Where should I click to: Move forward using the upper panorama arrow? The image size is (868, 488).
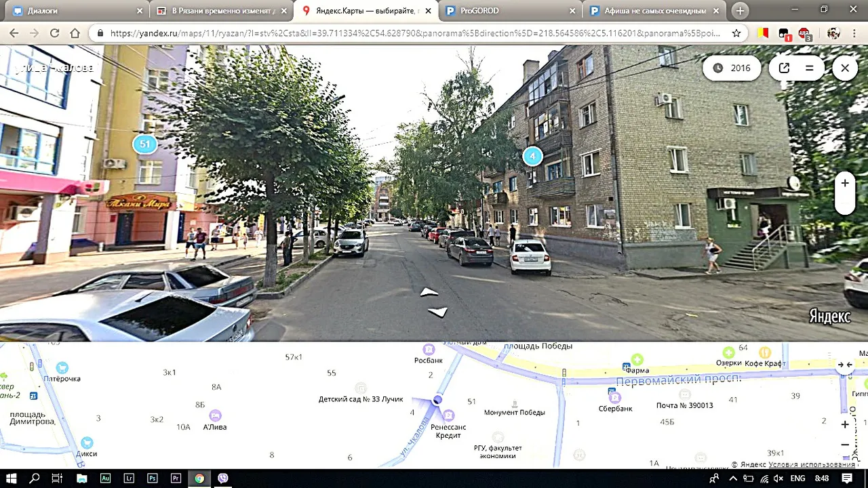pos(429,293)
